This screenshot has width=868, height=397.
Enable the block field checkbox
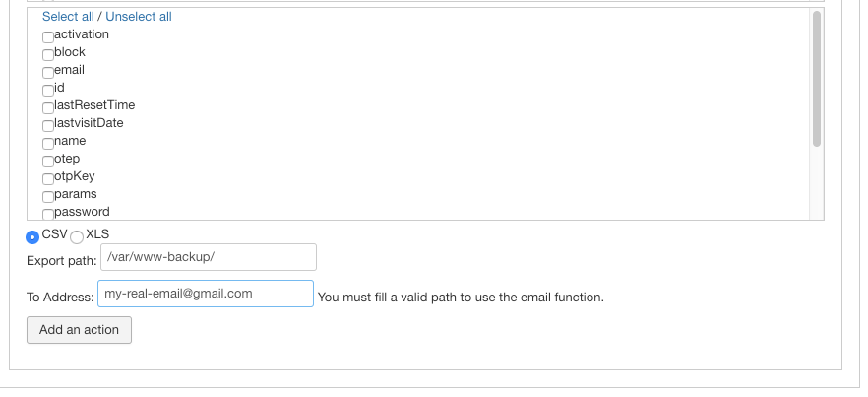(x=48, y=54)
